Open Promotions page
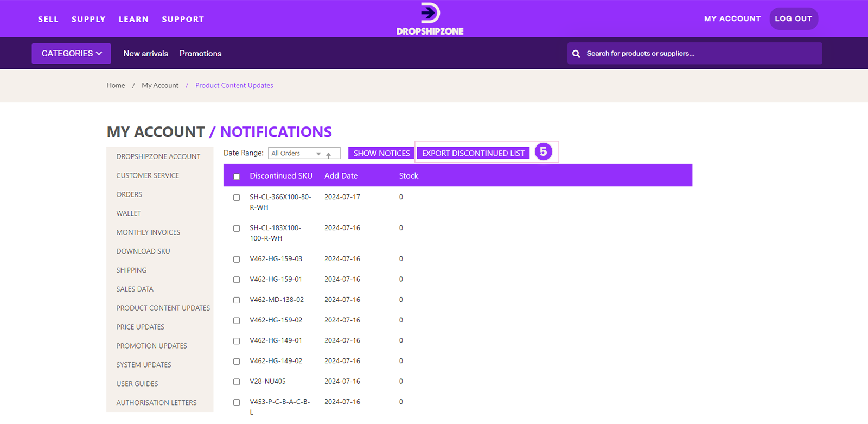 (x=201, y=54)
